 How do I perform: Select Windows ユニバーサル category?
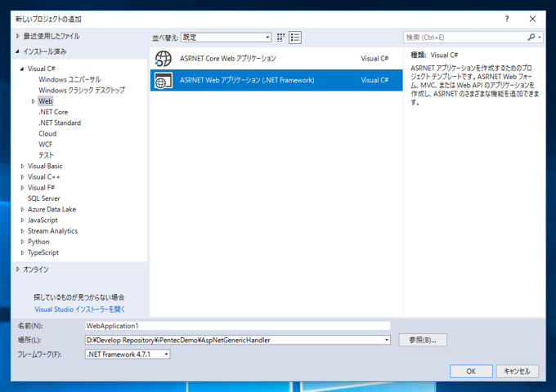pos(69,79)
